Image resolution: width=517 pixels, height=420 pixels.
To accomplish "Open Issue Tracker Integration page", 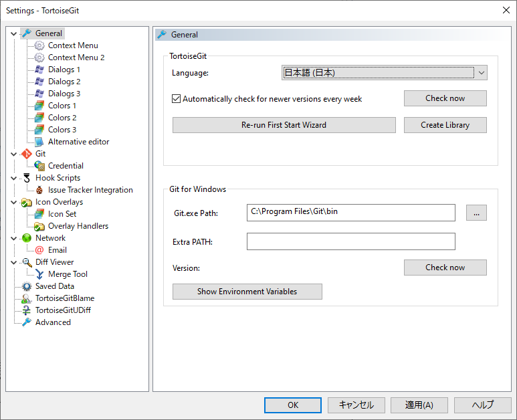I will (x=90, y=190).
